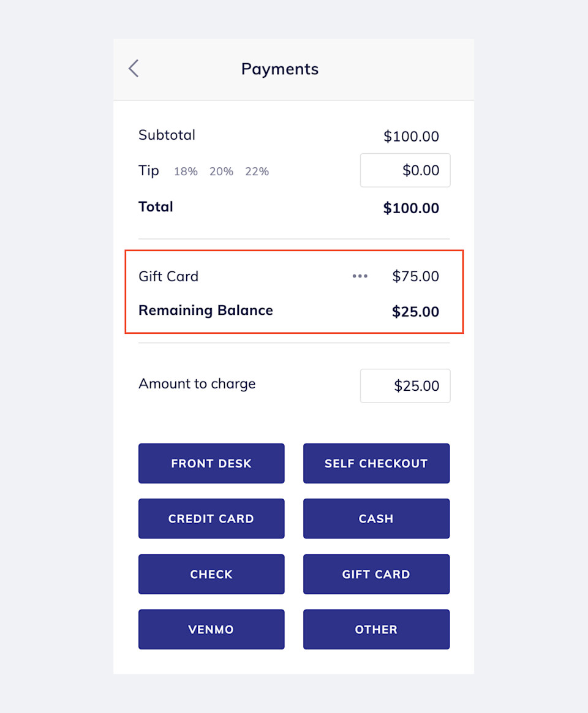Image resolution: width=588 pixels, height=713 pixels.
Task: Choose CASH as the payment type
Action: click(376, 519)
